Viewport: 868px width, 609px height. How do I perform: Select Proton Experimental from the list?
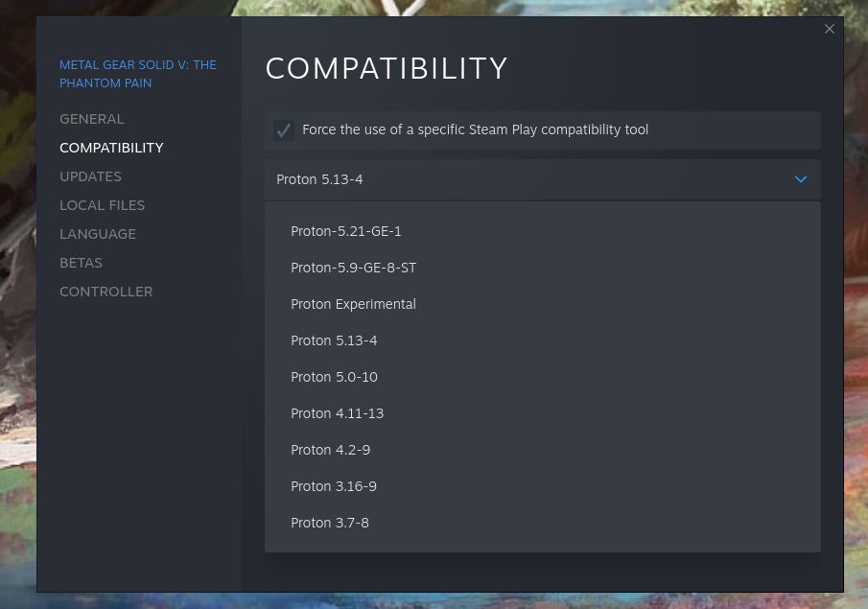[x=353, y=304]
